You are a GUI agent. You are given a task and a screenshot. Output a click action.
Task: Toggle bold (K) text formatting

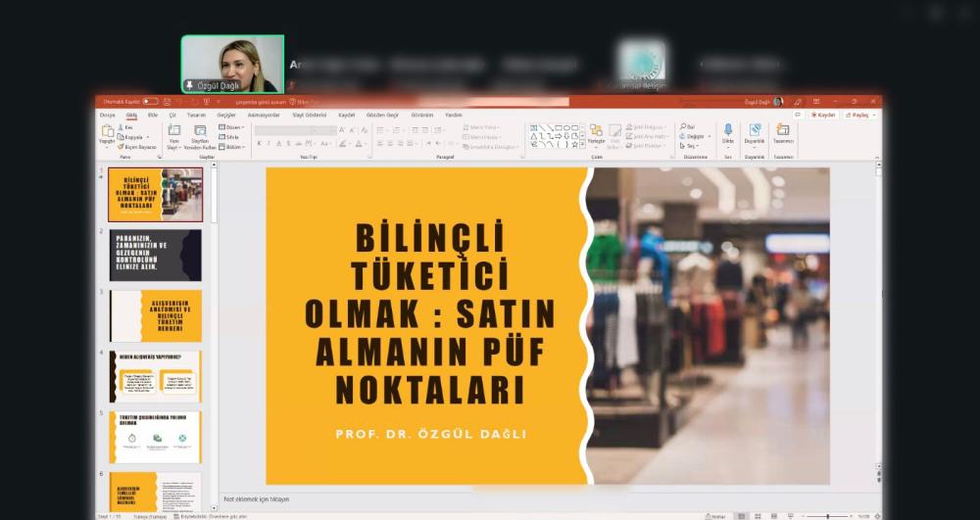click(x=260, y=144)
